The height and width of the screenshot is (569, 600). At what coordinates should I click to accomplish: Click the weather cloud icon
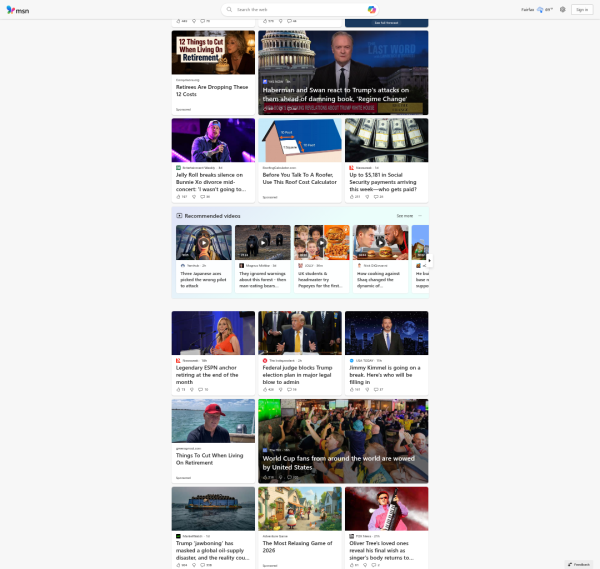click(x=540, y=10)
